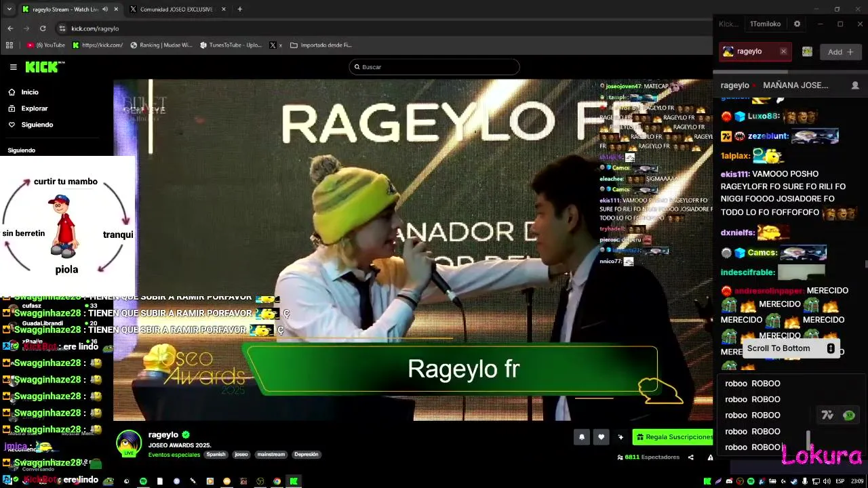Open the YouTube bookmark
The width and height of the screenshot is (868, 488).
tap(45, 45)
